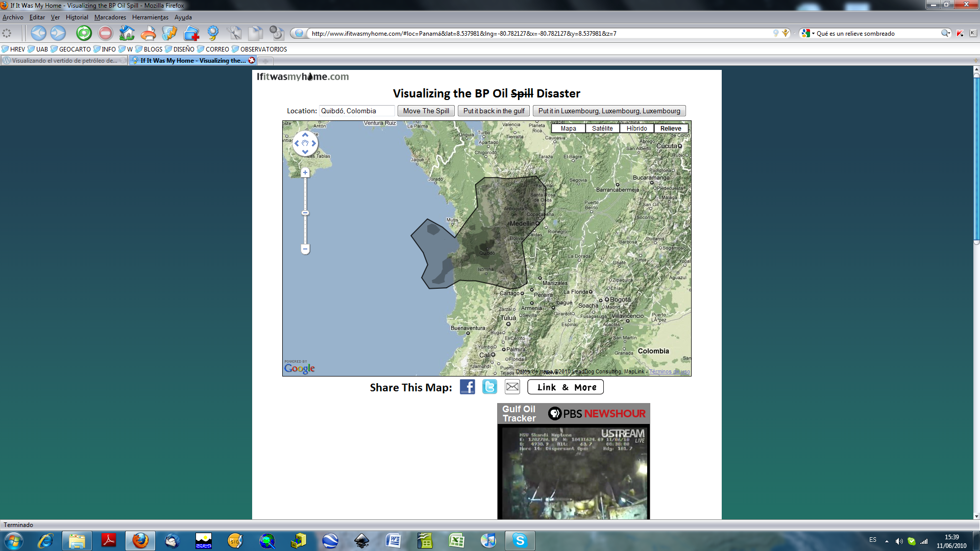980x551 pixels.
Task: Click Put it in Luxembourg button
Action: 609,111
